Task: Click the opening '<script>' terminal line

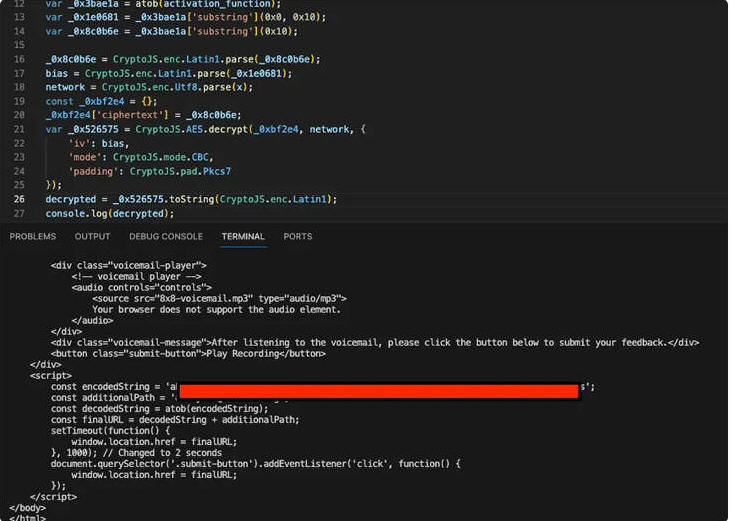Action: [51, 376]
